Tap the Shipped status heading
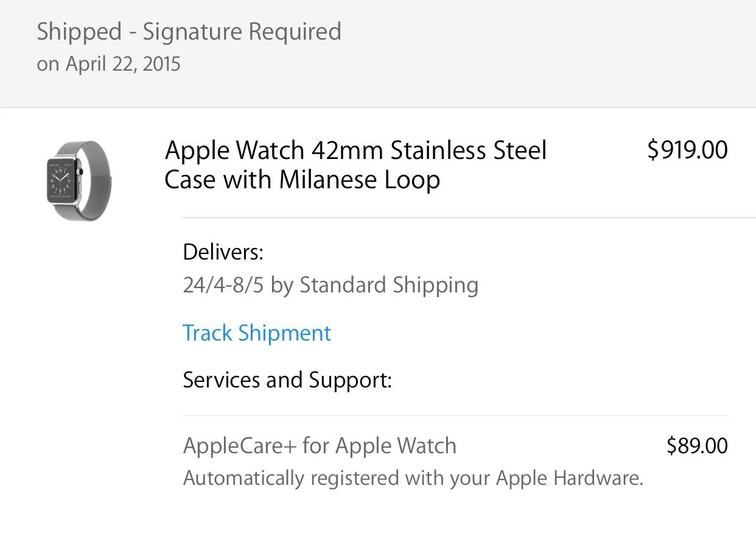The image size is (756, 544). click(x=79, y=32)
